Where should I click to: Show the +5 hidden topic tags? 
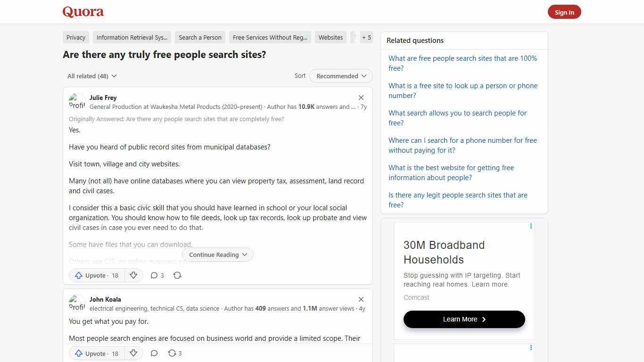pos(366,37)
